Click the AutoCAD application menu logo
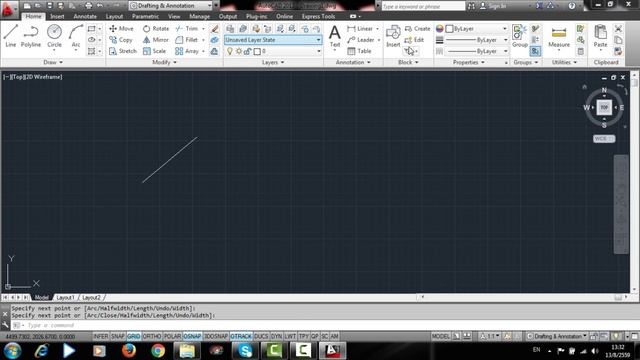The height and width of the screenshot is (360, 640). coord(8,9)
